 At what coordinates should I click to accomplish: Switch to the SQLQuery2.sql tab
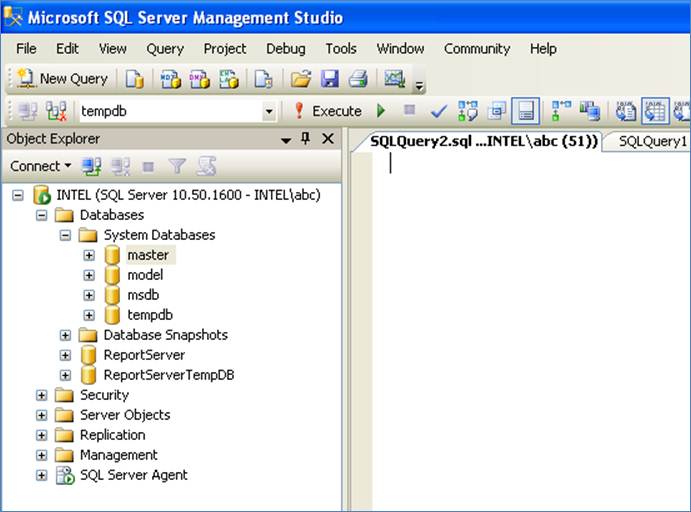coord(483,141)
